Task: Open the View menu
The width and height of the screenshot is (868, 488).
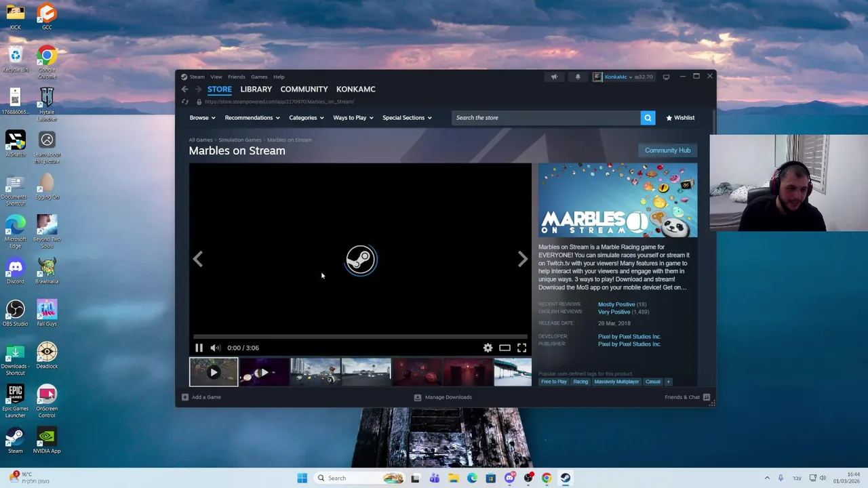Action: 216,77
